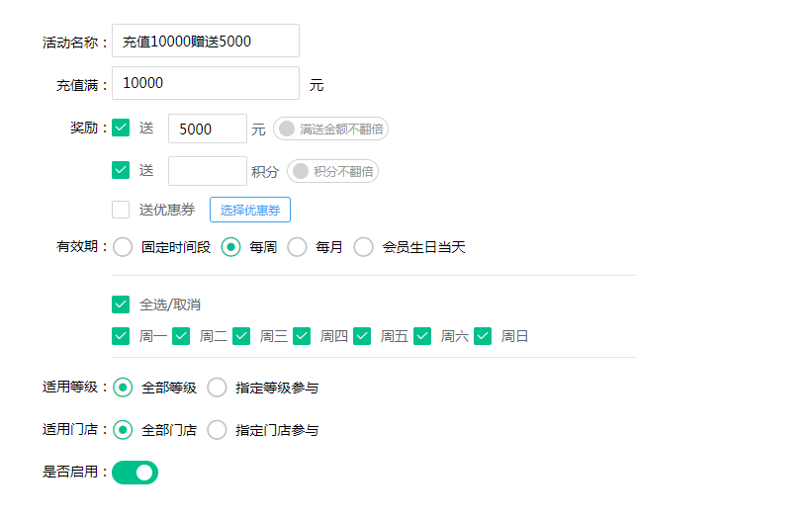Select 指定门店参与 radio option
This screenshot has width=812, height=520.
pyautogui.click(x=217, y=430)
